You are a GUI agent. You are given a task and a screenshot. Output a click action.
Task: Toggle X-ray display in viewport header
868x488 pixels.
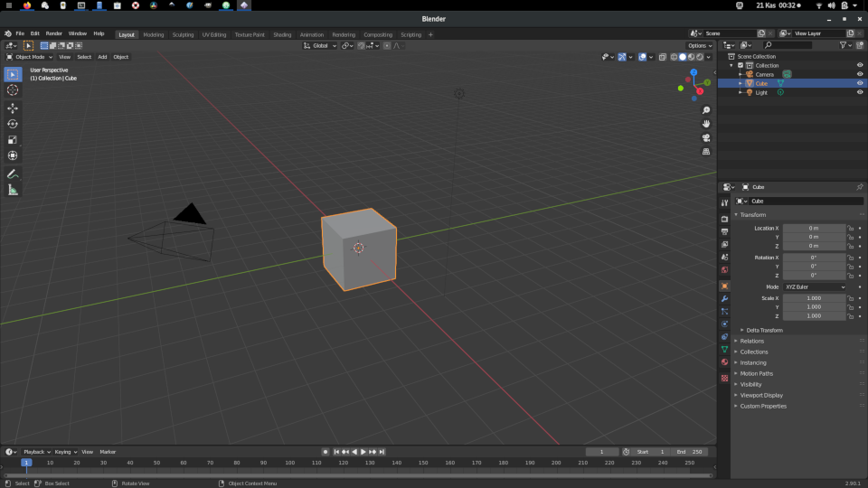(x=662, y=57)
